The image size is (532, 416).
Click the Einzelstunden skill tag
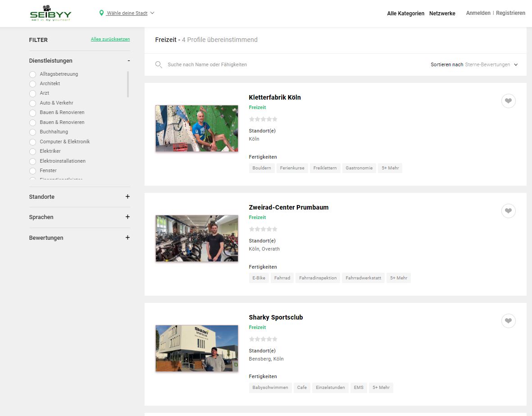pyautogui.click(x=331, y=388)
